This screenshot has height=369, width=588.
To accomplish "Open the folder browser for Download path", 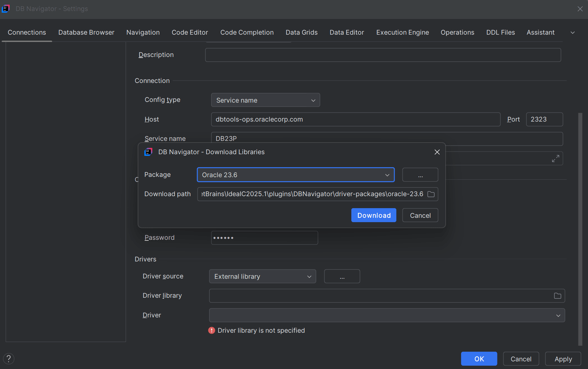I will pos(431,194).
